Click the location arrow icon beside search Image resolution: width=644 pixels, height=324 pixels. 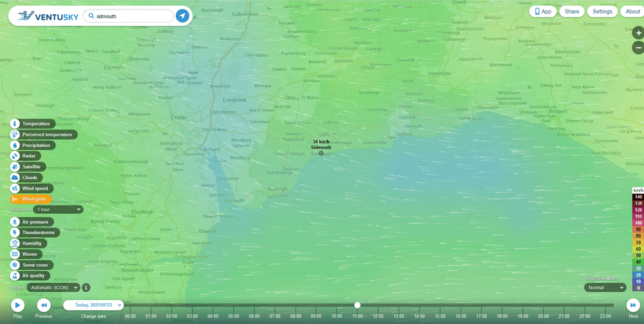tap(183, 15)
